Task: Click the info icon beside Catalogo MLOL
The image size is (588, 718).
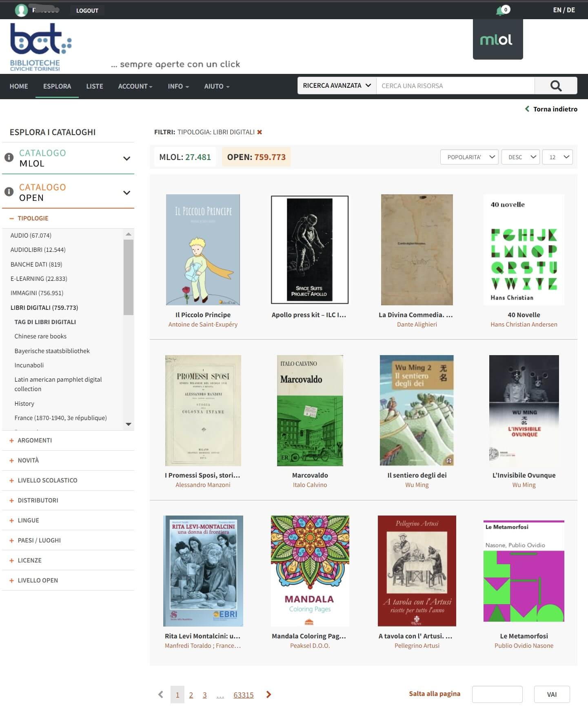Action: (x=9, y=158)
